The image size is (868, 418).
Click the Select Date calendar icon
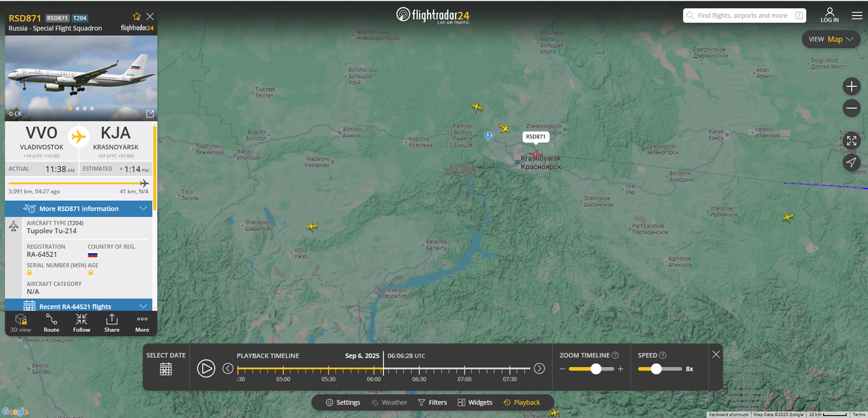coord(166,369)
